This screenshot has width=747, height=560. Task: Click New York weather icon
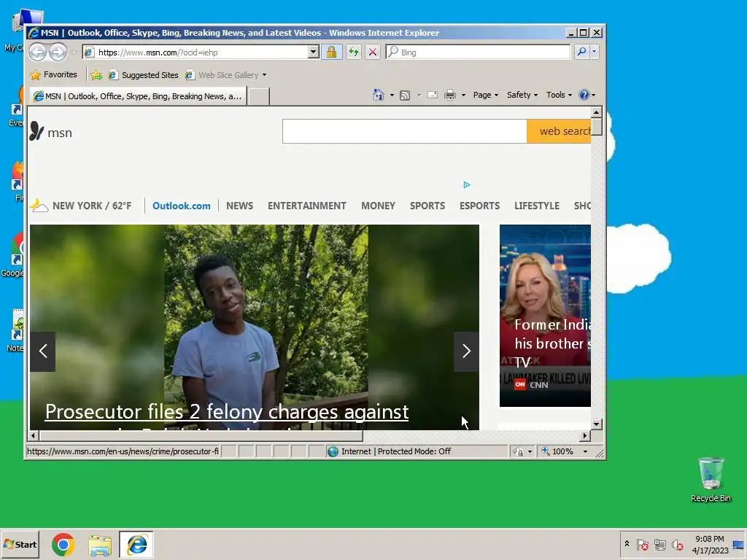[x=39, y=206]
